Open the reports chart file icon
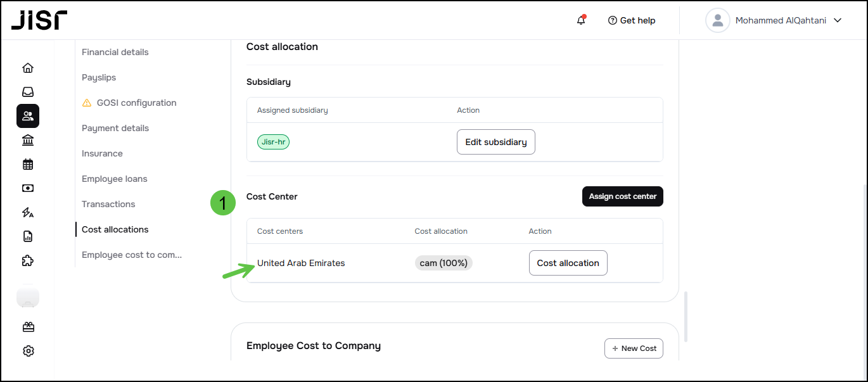The width and height of the screenshot is (868, 382). click(28, 236)
